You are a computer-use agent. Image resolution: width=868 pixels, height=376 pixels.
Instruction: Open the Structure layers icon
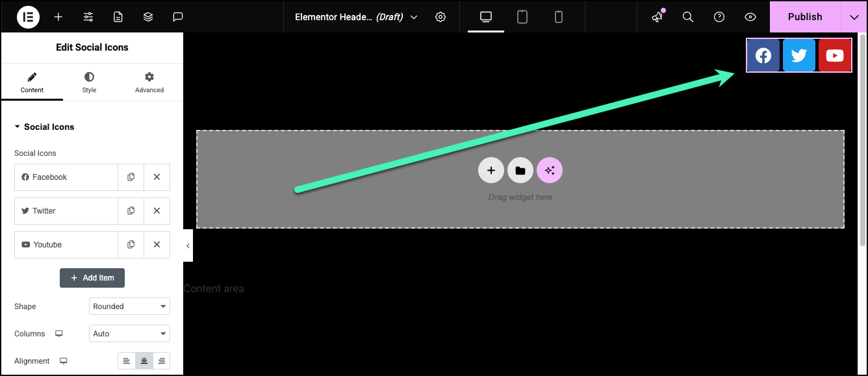coord(148,17)
